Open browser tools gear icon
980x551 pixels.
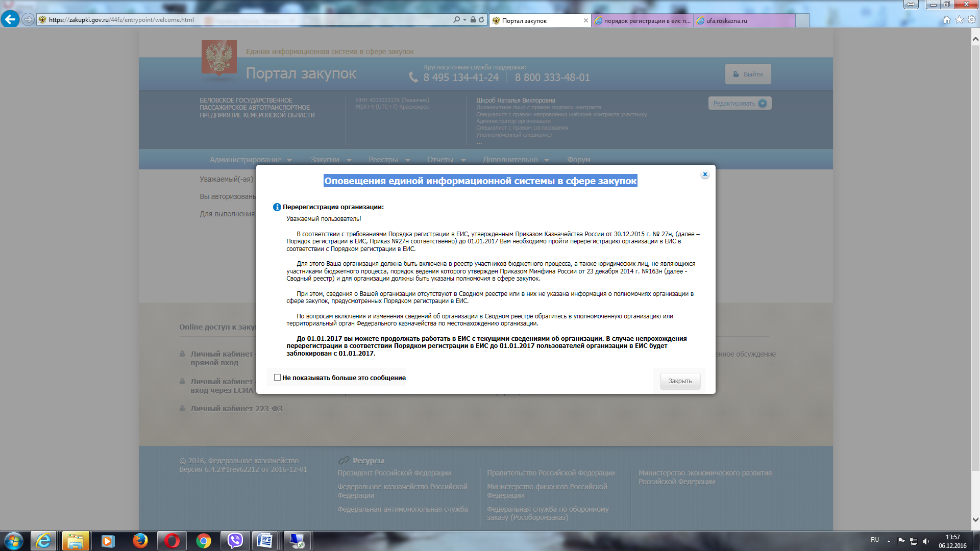(x=972, y=20)
